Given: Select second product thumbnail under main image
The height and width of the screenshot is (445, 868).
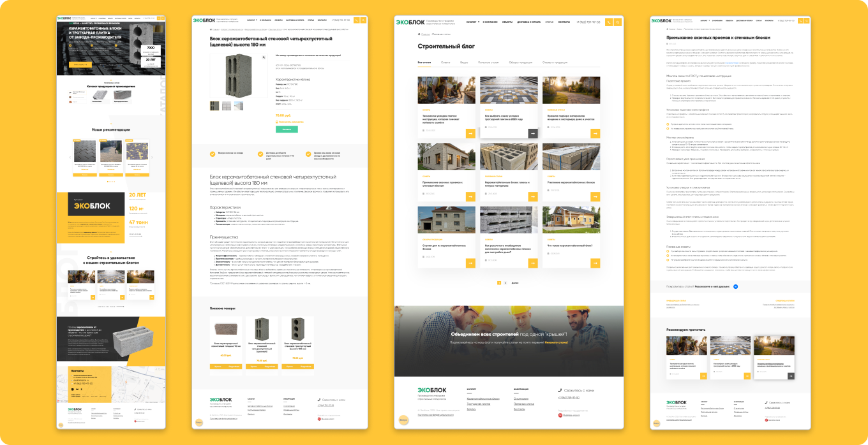Looking at the screenshot, I should pos(227,106).
